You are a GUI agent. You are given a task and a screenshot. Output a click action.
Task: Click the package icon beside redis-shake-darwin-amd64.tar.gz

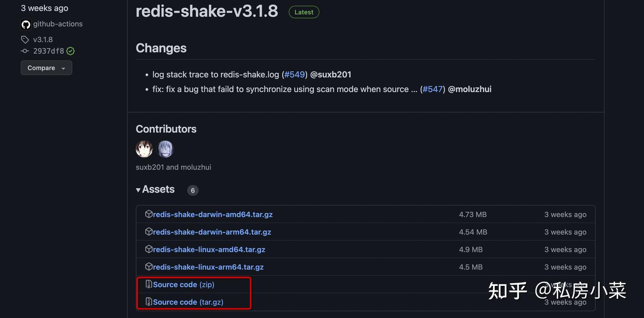click(149, 214)
